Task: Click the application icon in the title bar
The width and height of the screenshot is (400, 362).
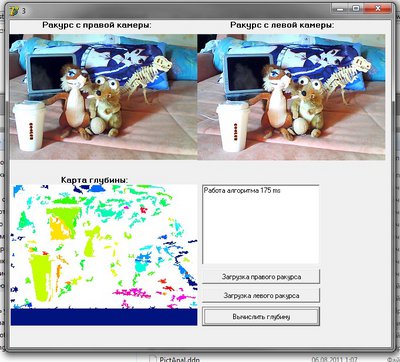Action: pos(14,11)
